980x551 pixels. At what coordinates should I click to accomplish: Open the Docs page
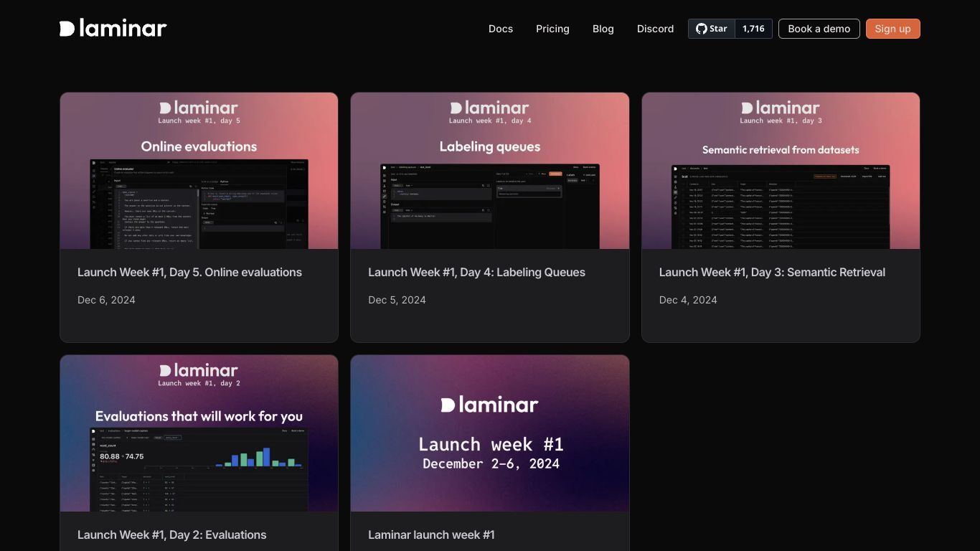click(501, 29)
